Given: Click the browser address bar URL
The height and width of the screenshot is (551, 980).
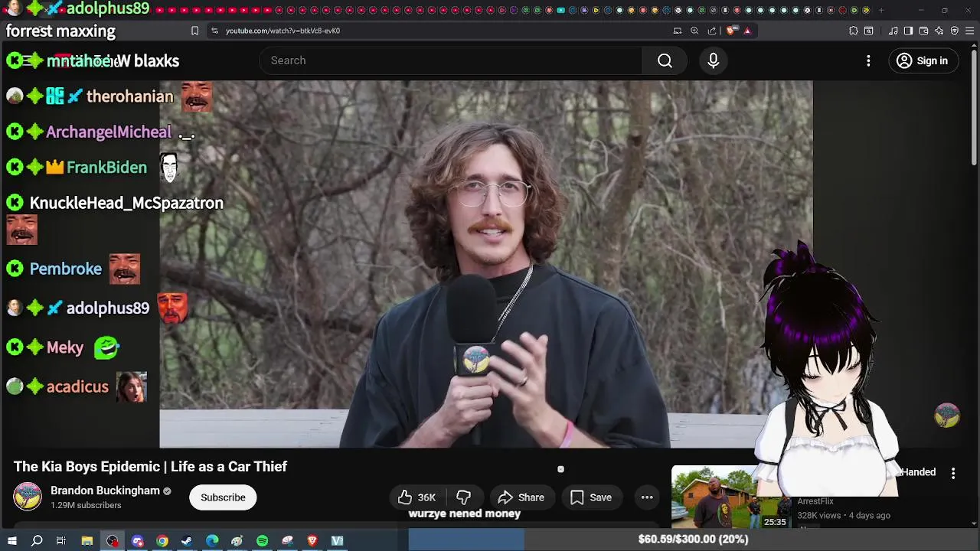Looking at the screenshot, I should click(283, 31).
